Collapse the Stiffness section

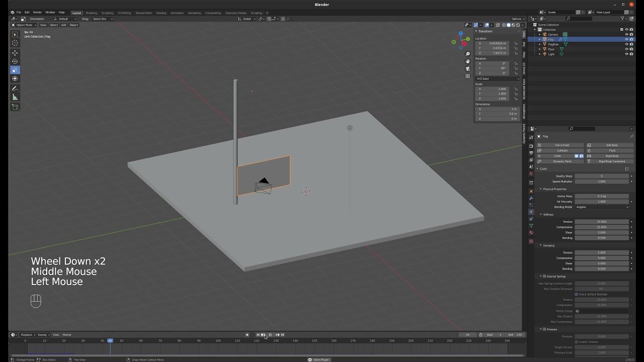click(x=541, y=215)
